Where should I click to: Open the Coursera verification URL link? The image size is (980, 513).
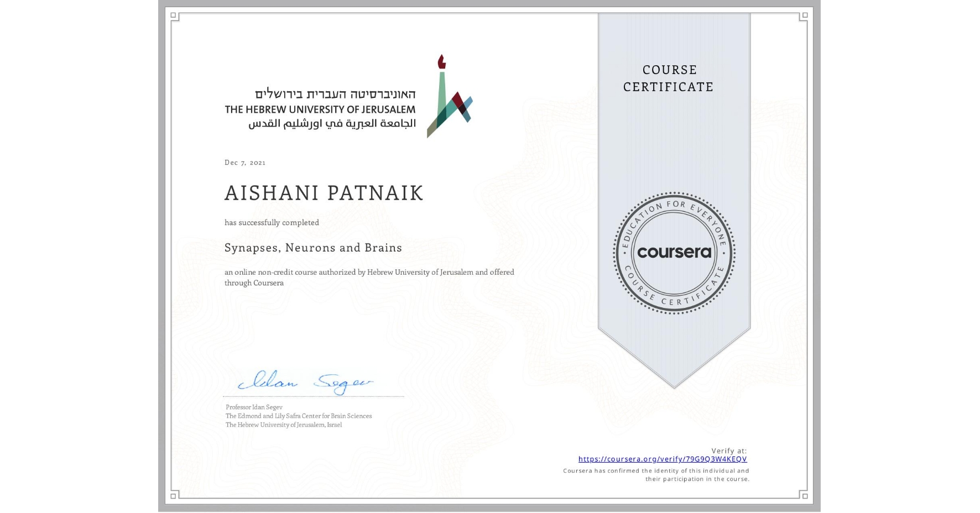[663, 459]
